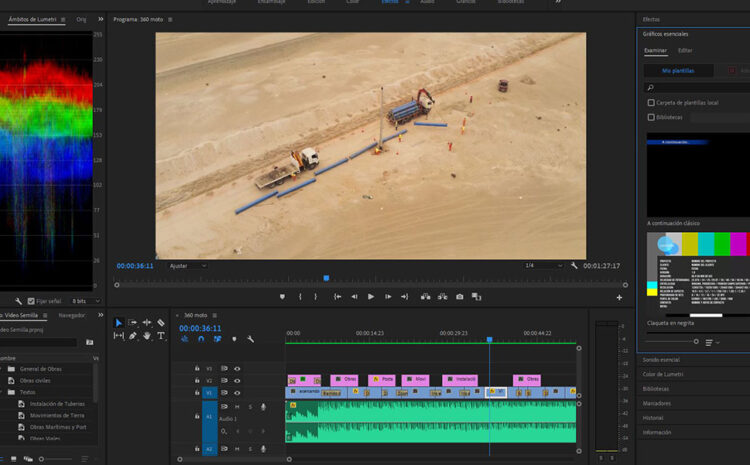
Task: Select the A continuación clásico template thumbnail
Action: click(698, 175)
